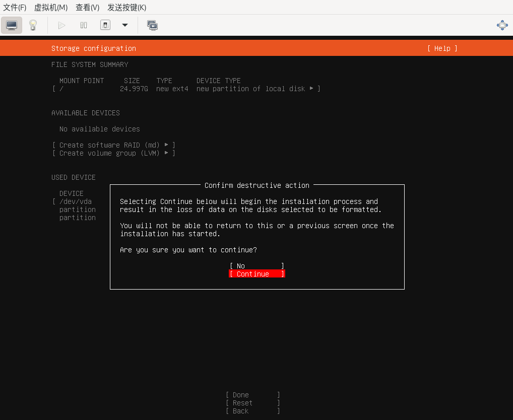Open the snapshots manager icon
The width and height of the screenshot is (513, 420).
tap(152, 25)
